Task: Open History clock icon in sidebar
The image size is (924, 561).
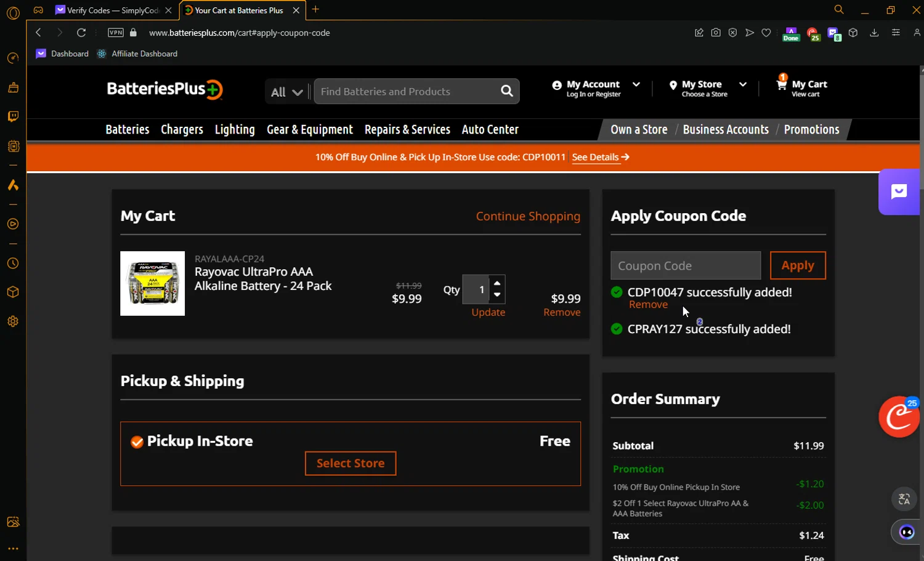Action: 13,264
